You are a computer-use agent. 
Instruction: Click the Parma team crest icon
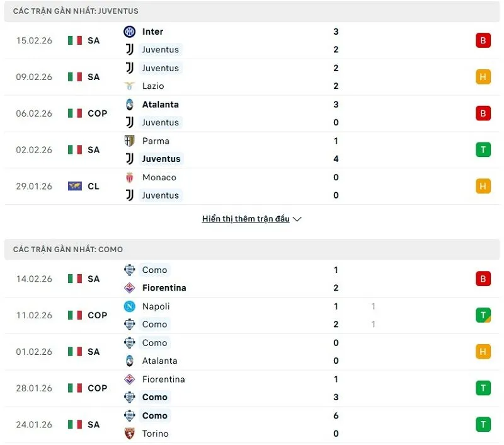pyautogui.click(x=130, y=141)
